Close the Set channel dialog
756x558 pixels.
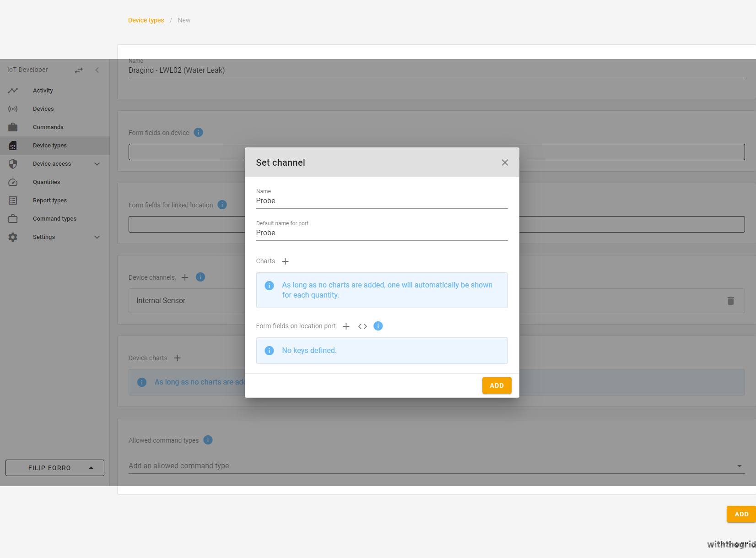(x=505, y=163)
